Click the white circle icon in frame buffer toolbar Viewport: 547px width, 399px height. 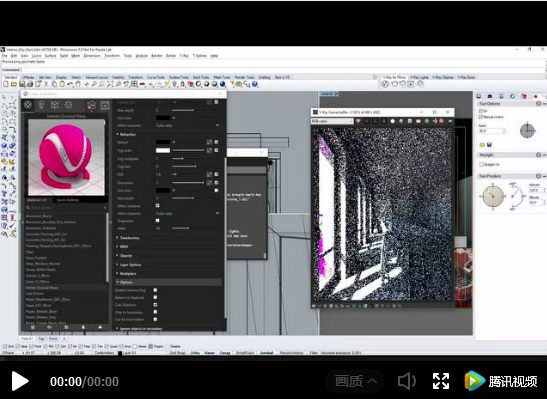(392, 121)
